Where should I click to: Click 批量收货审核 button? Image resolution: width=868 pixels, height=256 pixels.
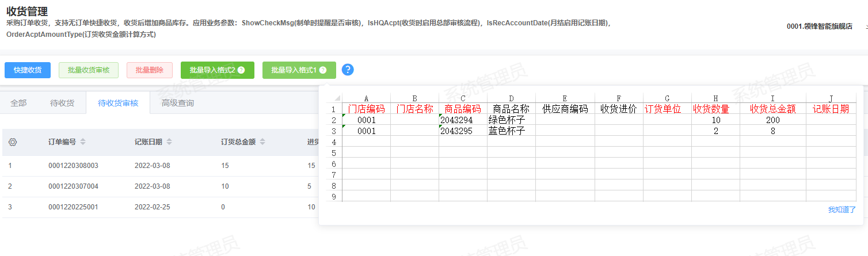point(89,70)
